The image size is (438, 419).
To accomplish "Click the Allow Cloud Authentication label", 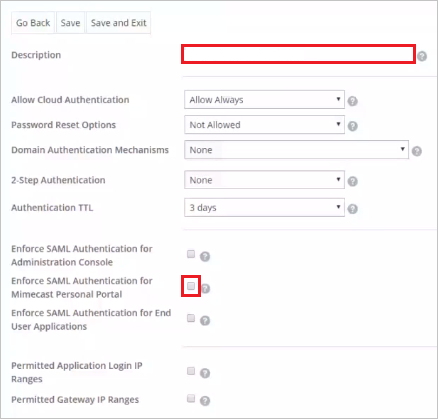I will (x=70, y=100).
